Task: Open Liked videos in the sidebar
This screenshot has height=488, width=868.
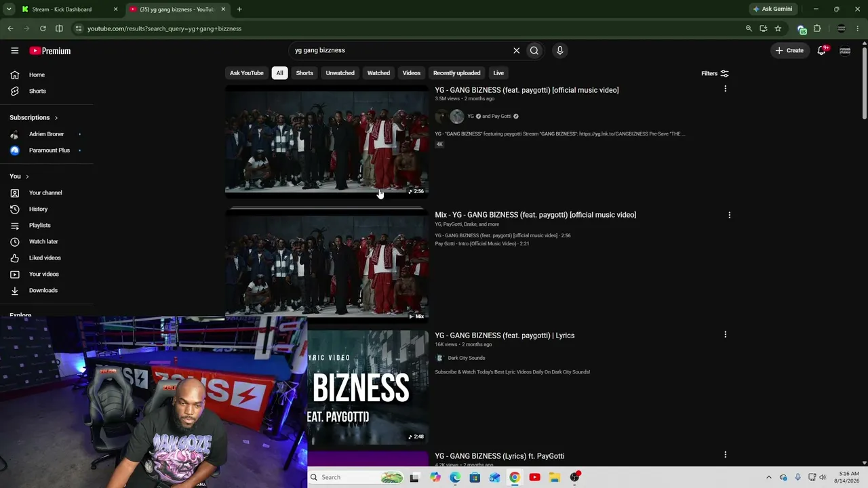Action: tap(46, 258)
